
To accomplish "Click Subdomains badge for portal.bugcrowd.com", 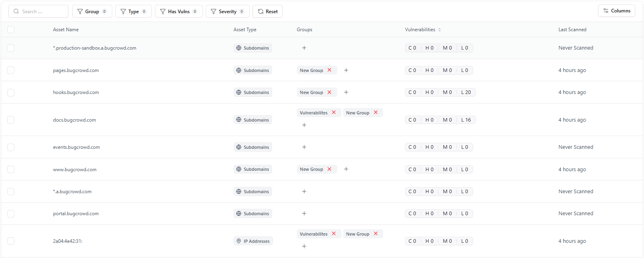I will [253, 214].
